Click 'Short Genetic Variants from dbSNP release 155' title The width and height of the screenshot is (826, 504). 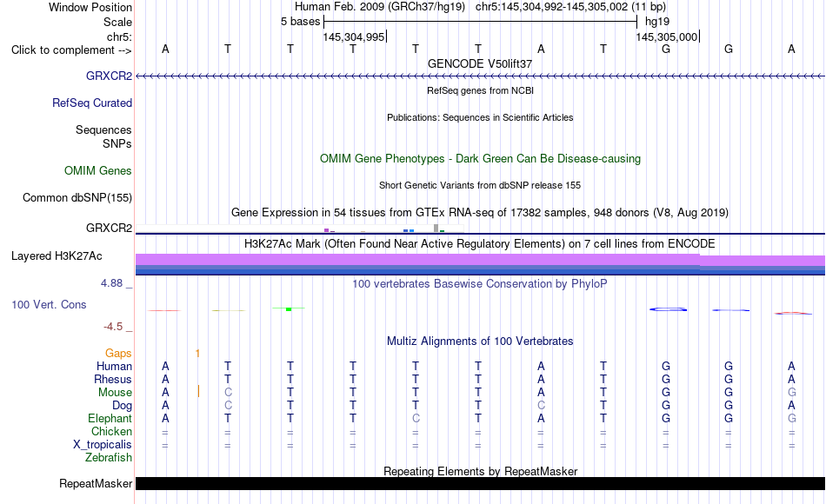[480, 185]
